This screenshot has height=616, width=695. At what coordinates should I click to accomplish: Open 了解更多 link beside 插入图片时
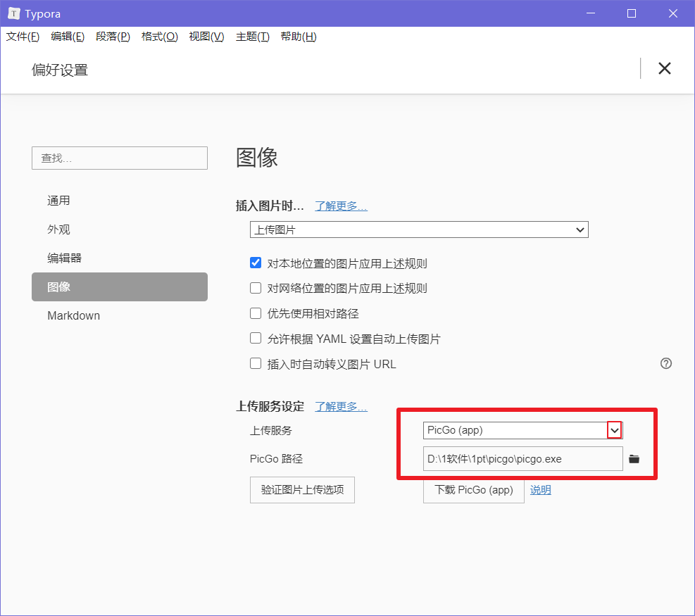[x=341, y=206]
